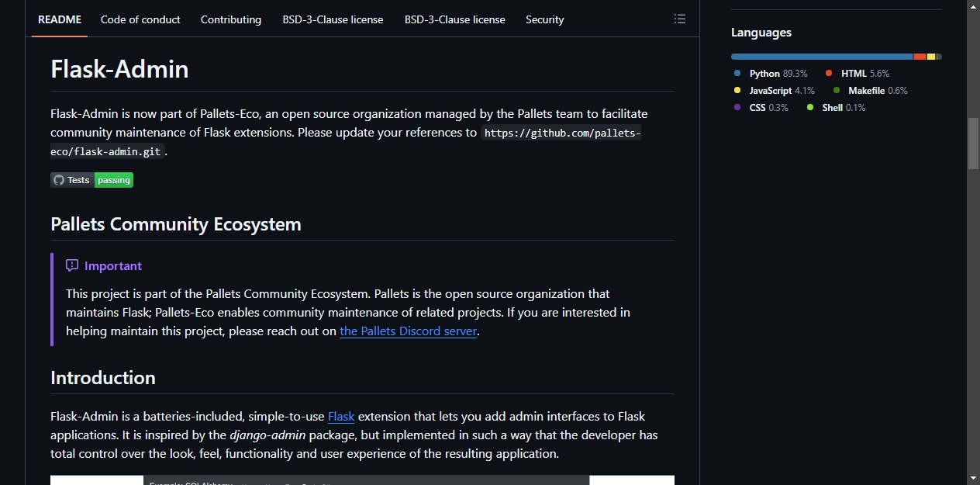This screenshot has width=980, height=485.
Task: Click the Makefile language dark green dot
Action: point(836,90)
